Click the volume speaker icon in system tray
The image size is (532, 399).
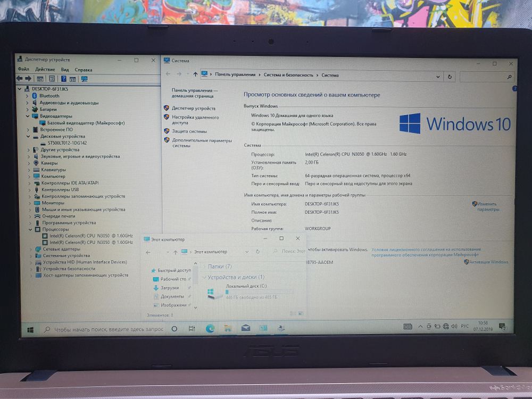(x=454, y=326)
